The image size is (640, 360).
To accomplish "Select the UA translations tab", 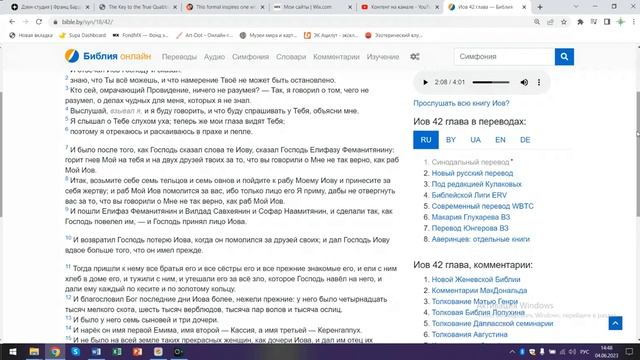I will pyautogui.click(x=476, y=140).
